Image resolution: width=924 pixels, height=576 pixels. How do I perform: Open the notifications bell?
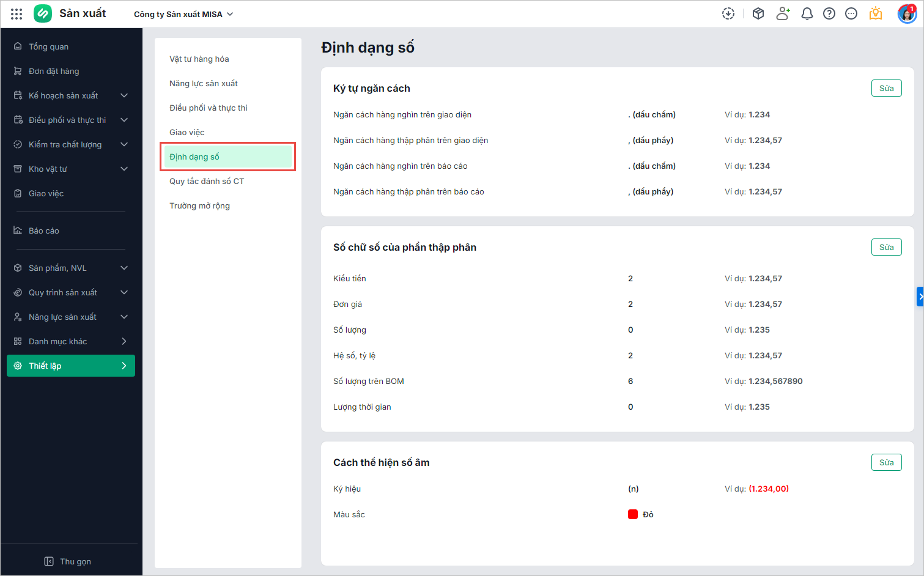807,13
